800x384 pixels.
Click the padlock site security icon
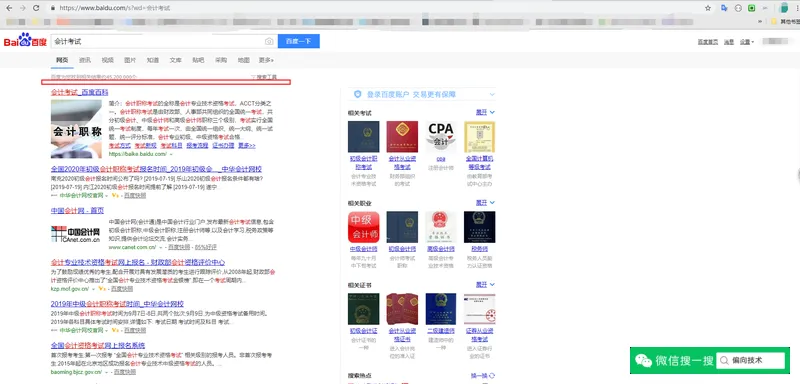[53, 8]
